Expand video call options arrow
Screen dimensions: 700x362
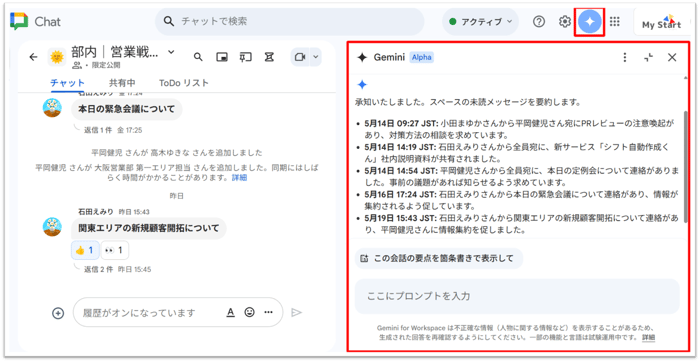coord(316,57)
